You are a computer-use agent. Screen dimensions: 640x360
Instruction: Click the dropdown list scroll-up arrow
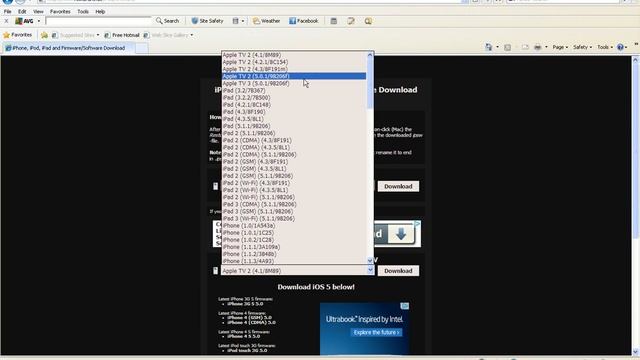coord(370,55)
